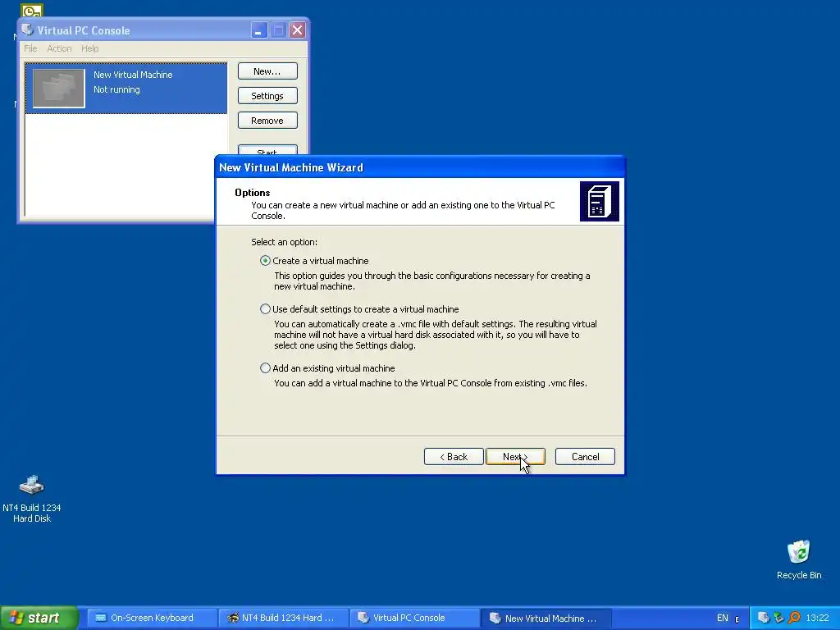Click the 'Not running' status text
840x630 pixels.
click(116, 89)
